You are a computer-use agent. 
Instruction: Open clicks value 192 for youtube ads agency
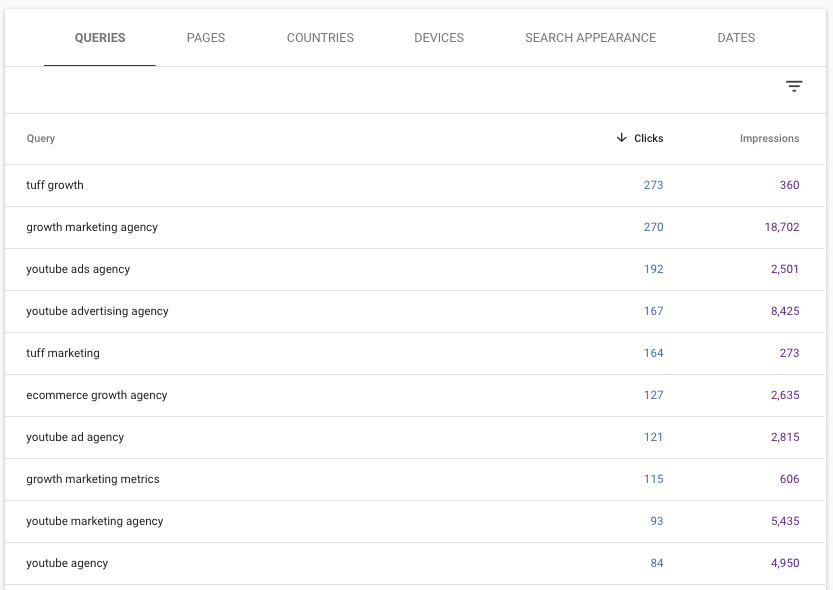653,269
